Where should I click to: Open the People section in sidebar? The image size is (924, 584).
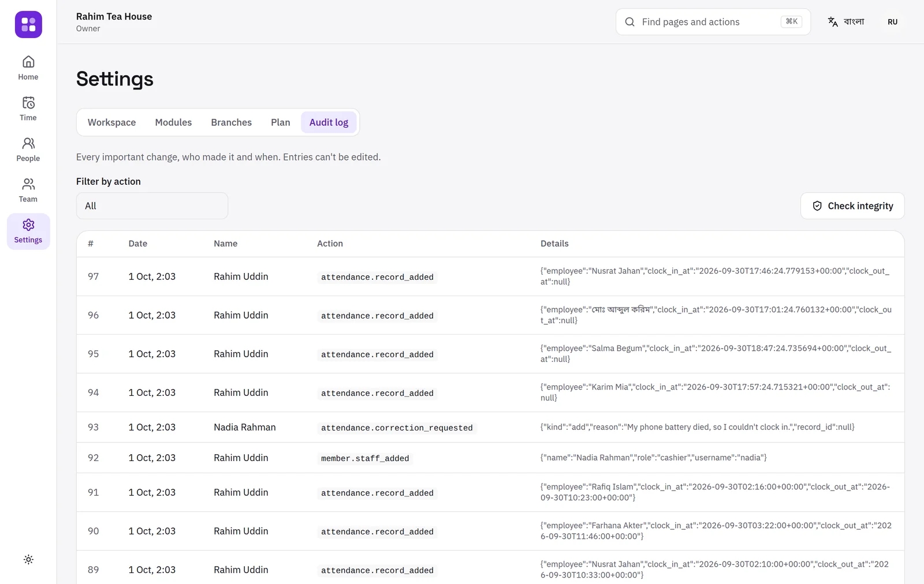[x=28, y=149]
